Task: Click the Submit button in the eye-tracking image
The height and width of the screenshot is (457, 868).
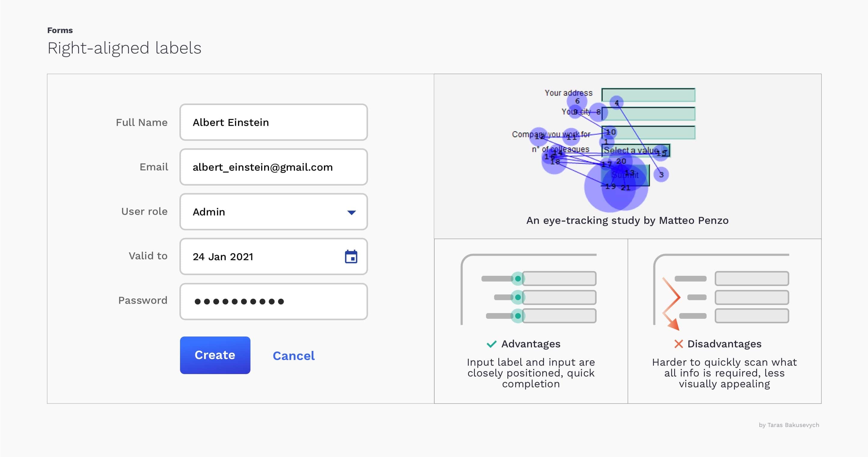Action: coord(625,175)
